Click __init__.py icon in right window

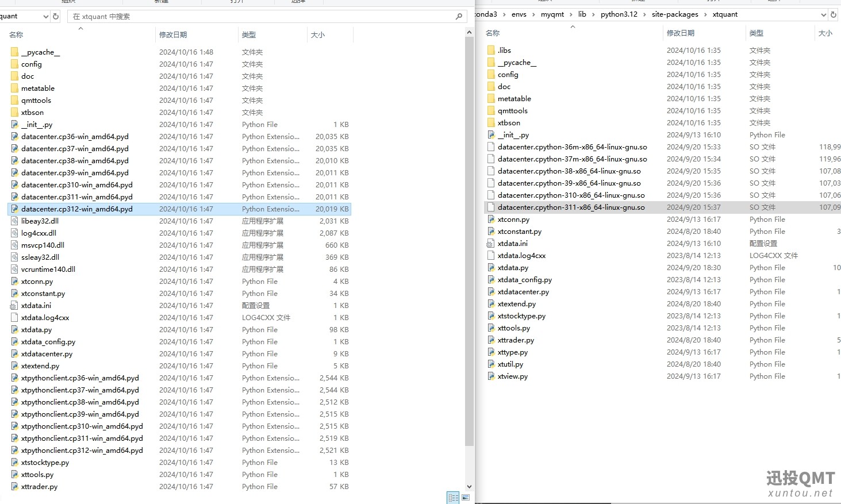(491, 134)
